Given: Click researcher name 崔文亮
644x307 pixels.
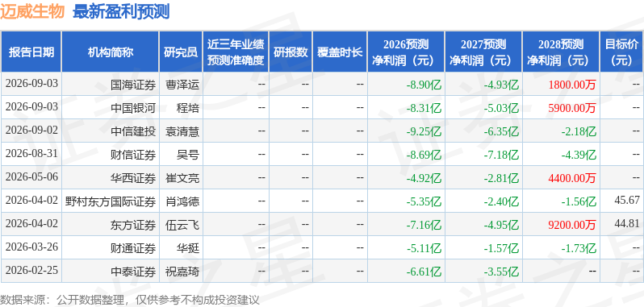Looking at the screenshot, I should (x=182, y=178).
